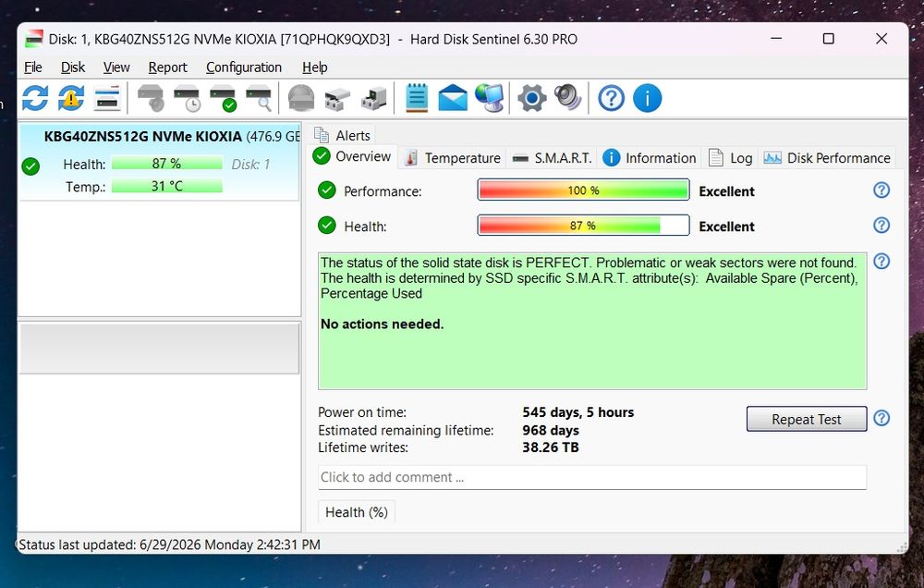Click the Hard Disk Sentinel title bar icon
This screenshot has height=588, width=924.
pyautogui.click(x=34, y=39)
